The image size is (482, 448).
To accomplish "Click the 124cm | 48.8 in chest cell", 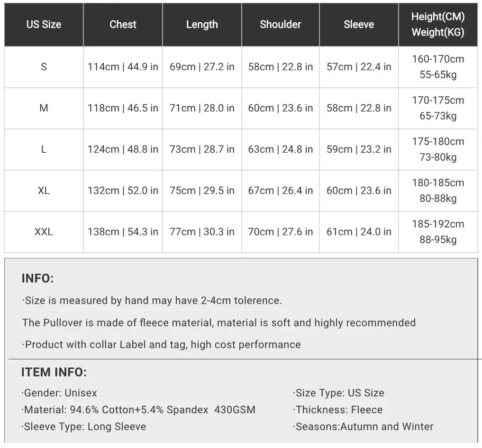I will click(x=123, y=149).
